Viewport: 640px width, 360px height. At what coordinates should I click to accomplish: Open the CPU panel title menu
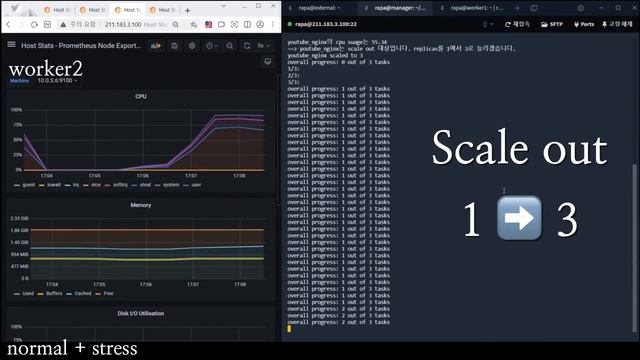click(141, 97)
